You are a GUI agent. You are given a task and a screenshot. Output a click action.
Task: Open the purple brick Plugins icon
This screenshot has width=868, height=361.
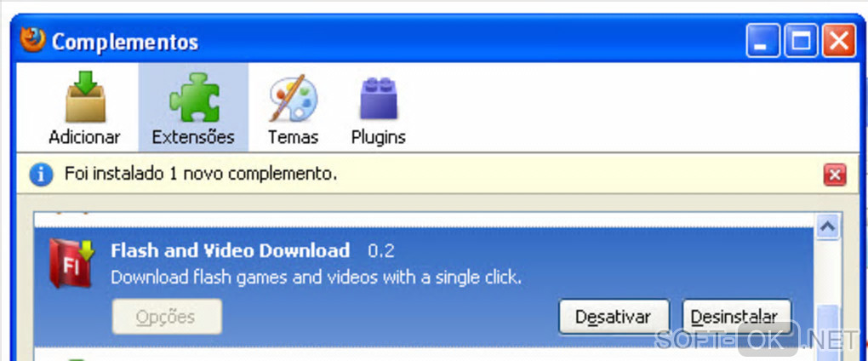[x=379, y=97]
